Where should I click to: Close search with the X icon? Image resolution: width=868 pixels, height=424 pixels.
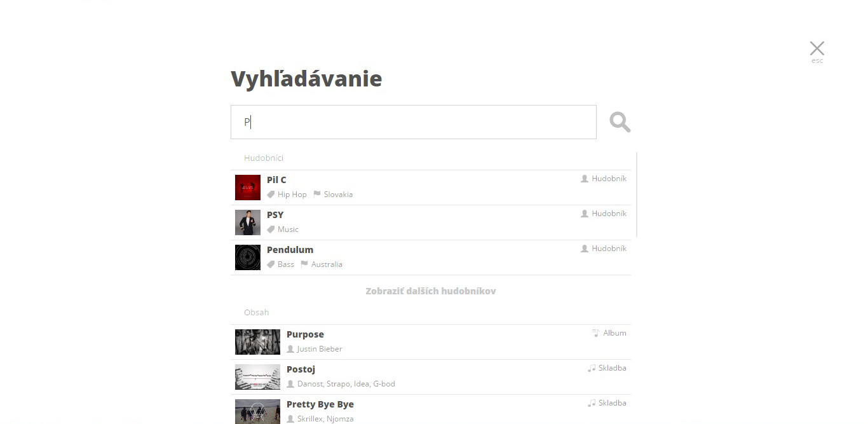[817, 48]
